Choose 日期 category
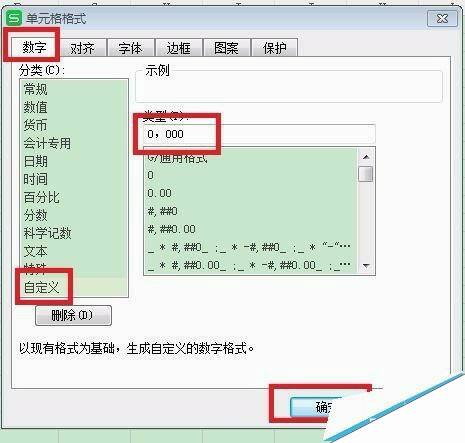This screenshot has height=443, width=465. [x=73, y=161]
